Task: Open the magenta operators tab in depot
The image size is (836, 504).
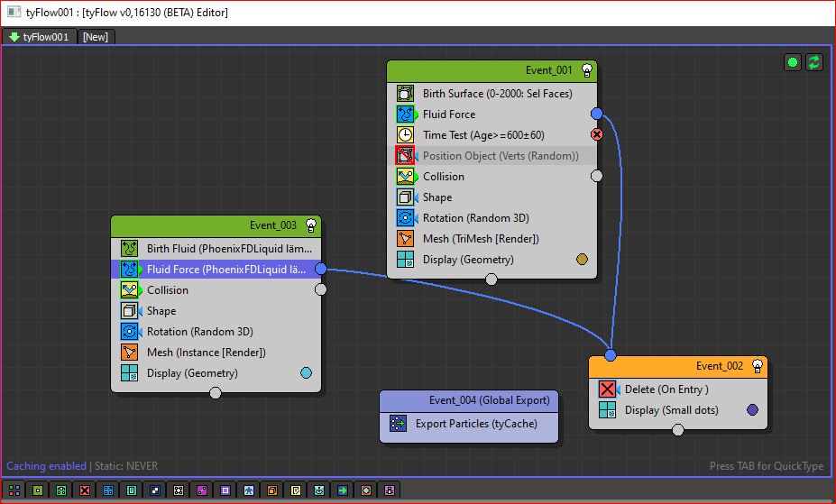Action: point(202,490)
